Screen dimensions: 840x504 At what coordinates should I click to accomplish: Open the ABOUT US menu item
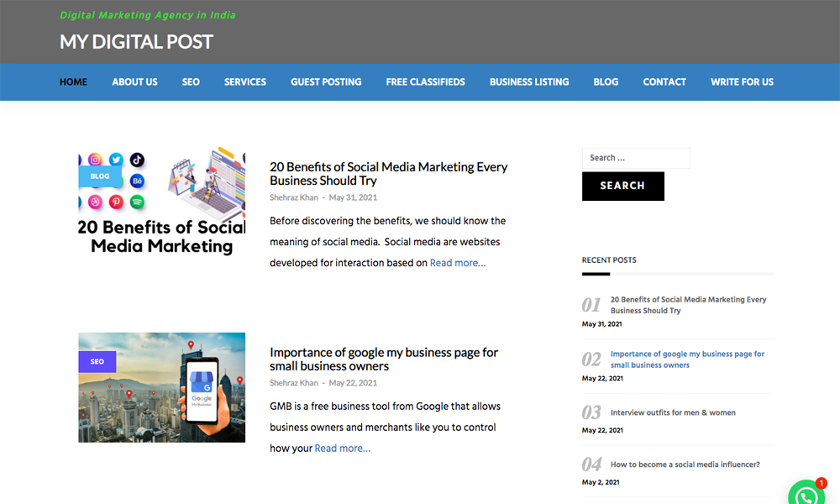[x=134, y=82]
